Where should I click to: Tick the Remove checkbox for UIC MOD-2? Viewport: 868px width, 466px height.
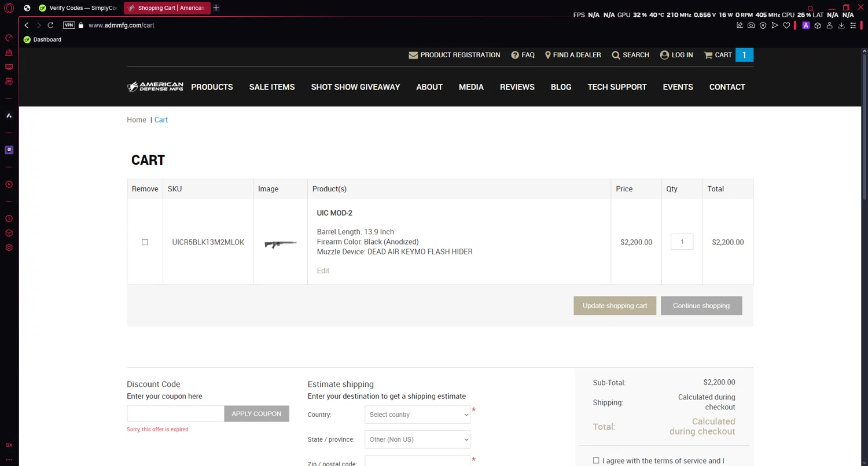pos(145,242)
